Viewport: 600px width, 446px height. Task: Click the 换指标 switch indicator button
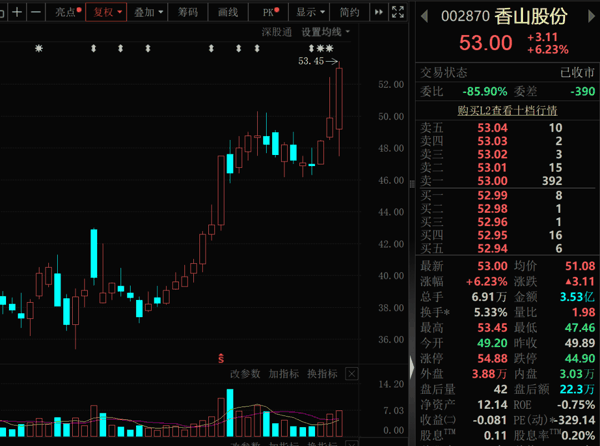(x=322, y=374)
